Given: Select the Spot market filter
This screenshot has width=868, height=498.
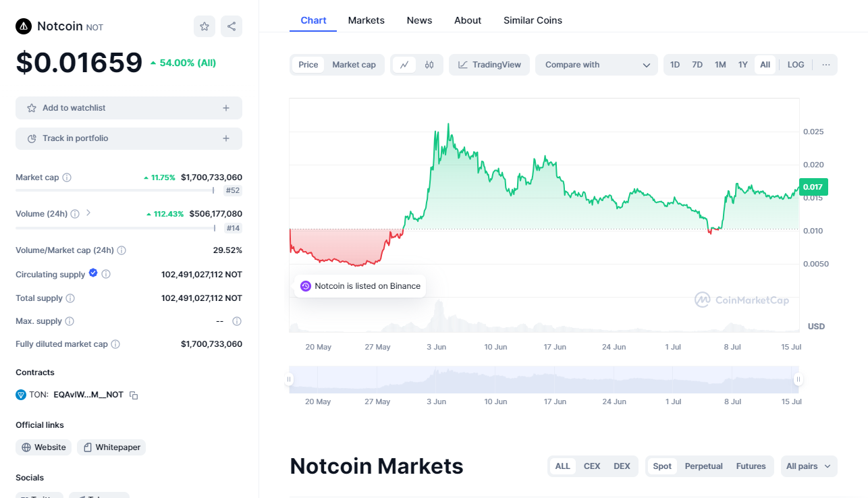Looking at the screenshot, I should click(x=662, y=466).
